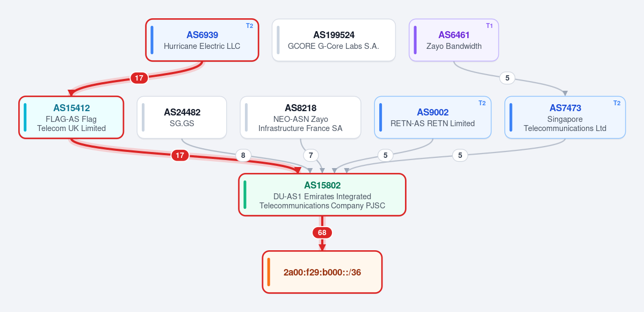Select the AS15412 FLAG Telecom node

coord(71,118)
